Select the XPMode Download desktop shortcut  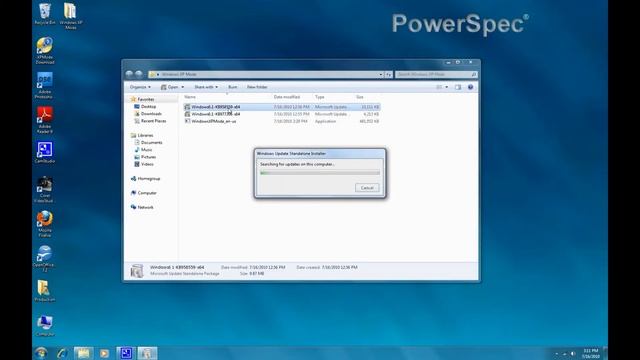tap(45, 51)
